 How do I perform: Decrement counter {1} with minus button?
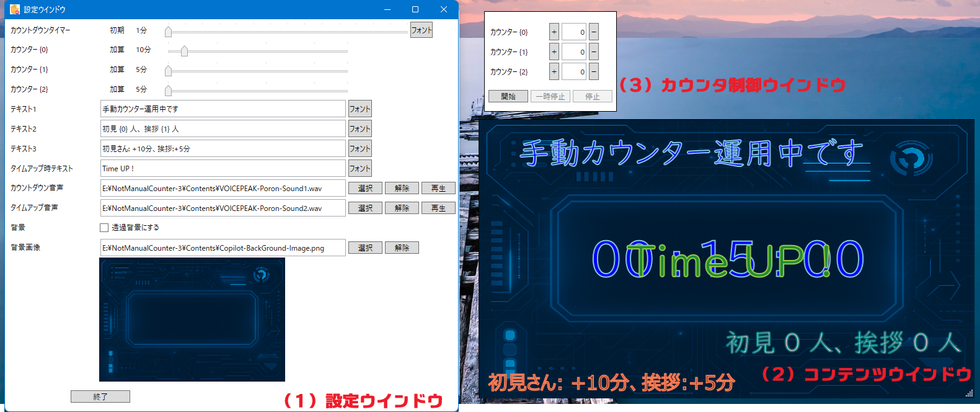tap(594, 52)
